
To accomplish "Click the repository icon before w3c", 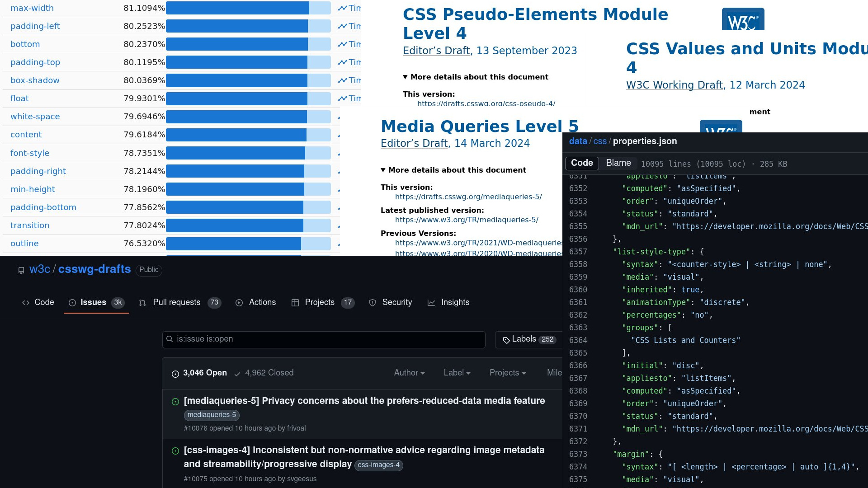I will tap(21, 270).
